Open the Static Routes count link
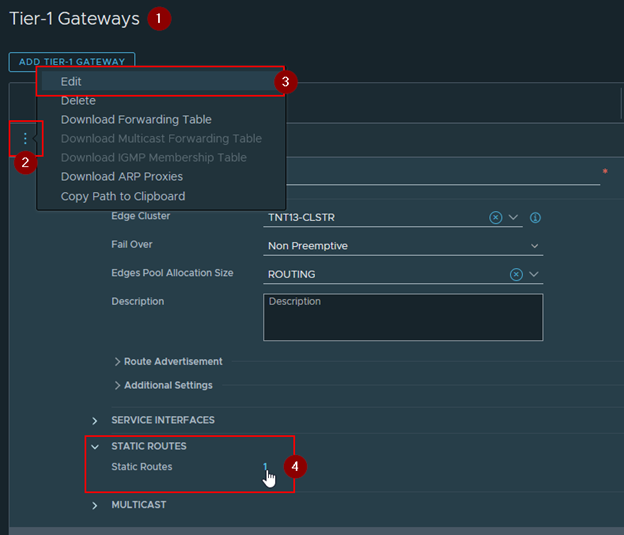 coord(266,467)
